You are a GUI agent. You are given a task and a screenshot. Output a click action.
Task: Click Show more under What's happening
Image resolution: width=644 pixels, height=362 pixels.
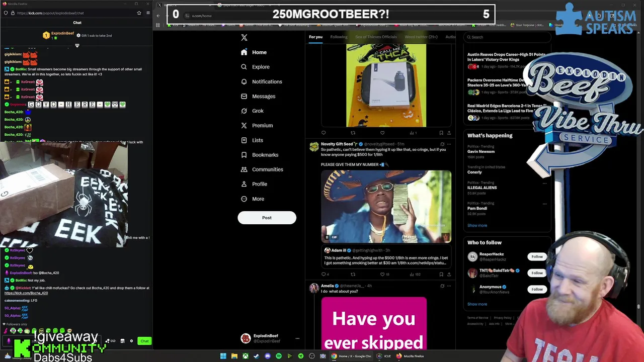(477, 225)
